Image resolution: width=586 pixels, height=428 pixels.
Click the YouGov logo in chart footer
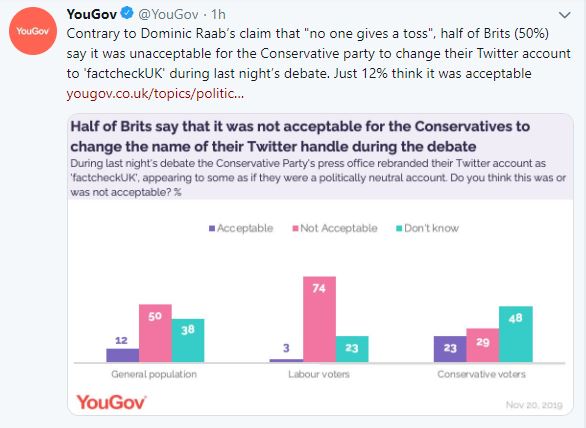click(111, 403)
